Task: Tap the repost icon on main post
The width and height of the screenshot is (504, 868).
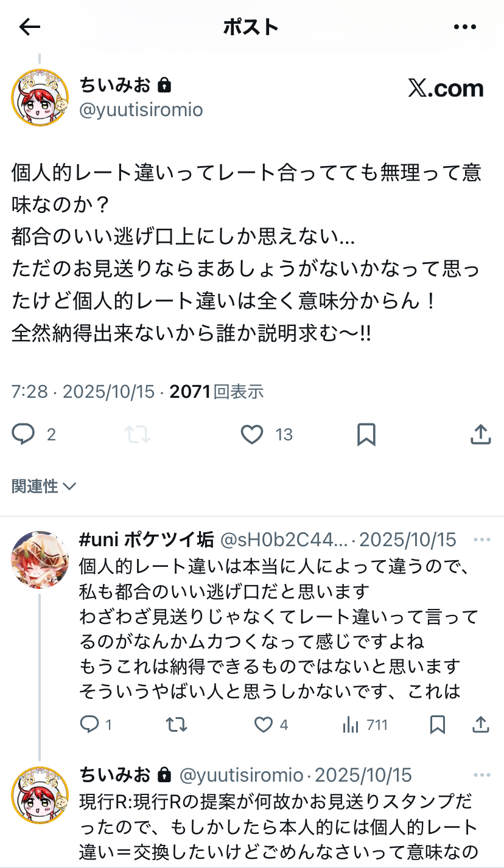Action: point(138,434)
